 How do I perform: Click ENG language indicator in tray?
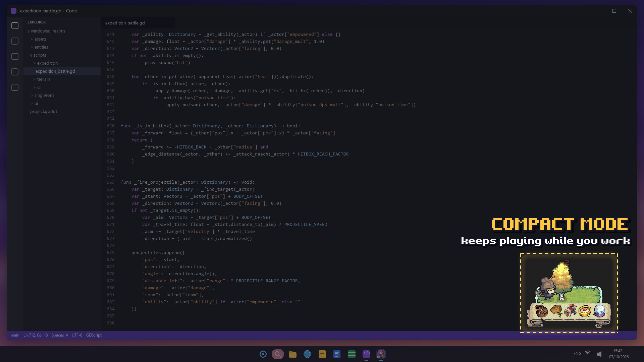click(x=577, y=354)
